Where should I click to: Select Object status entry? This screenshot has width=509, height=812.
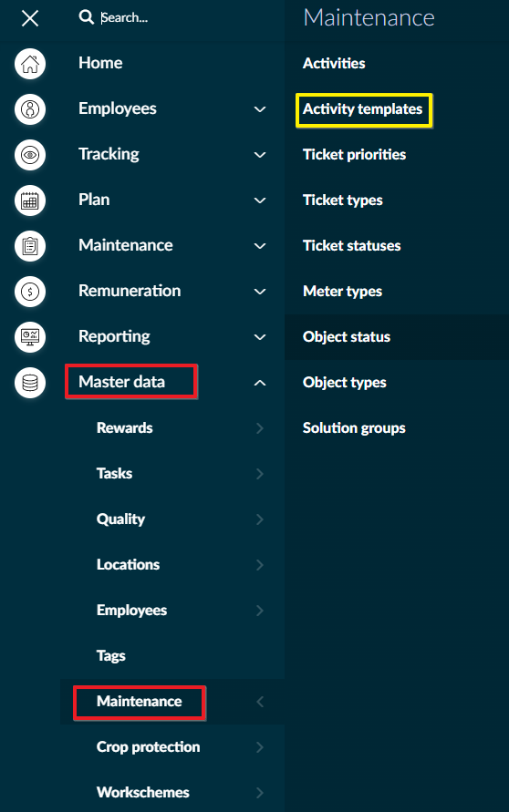(x=347, y=336)
